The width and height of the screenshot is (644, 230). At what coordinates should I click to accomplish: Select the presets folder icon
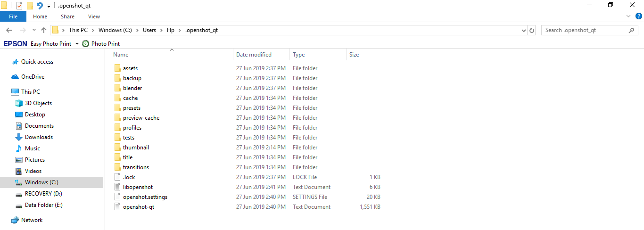pyautogui.click(x=118, y=108)
